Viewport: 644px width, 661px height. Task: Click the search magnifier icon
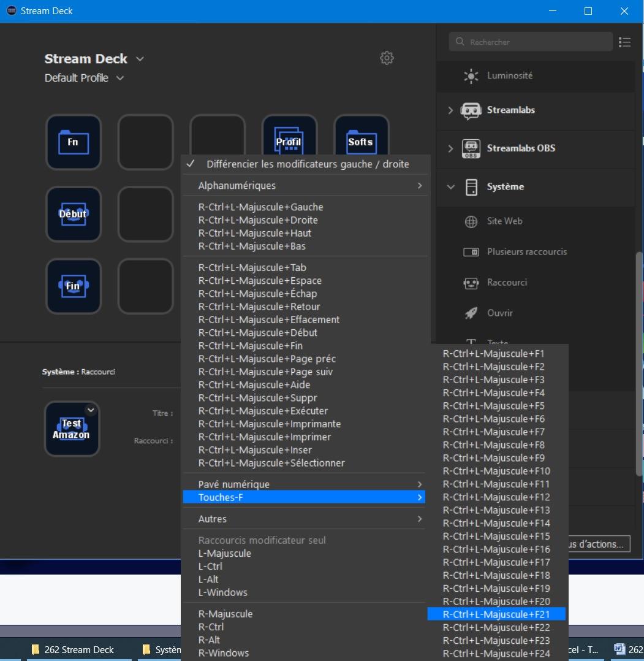pos(460,41)
